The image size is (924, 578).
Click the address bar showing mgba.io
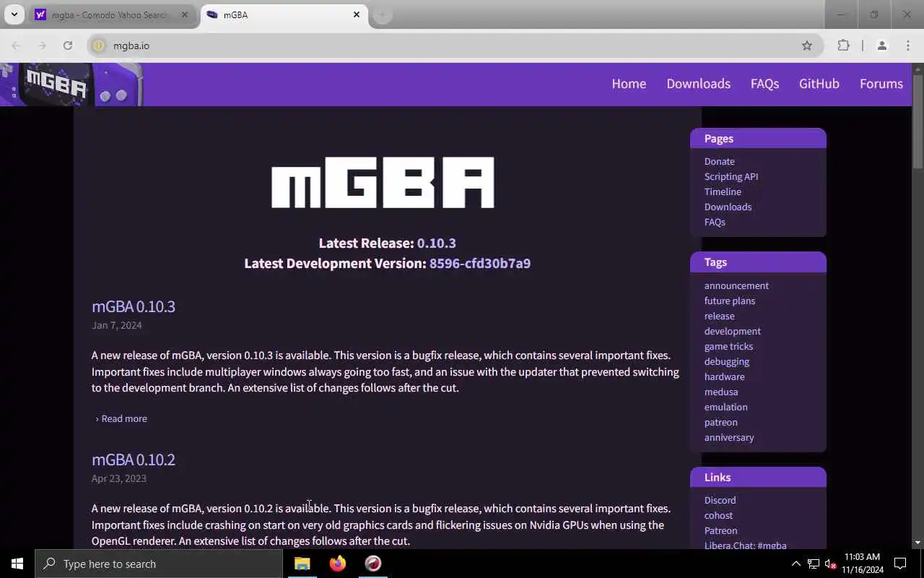pos(455,46)
